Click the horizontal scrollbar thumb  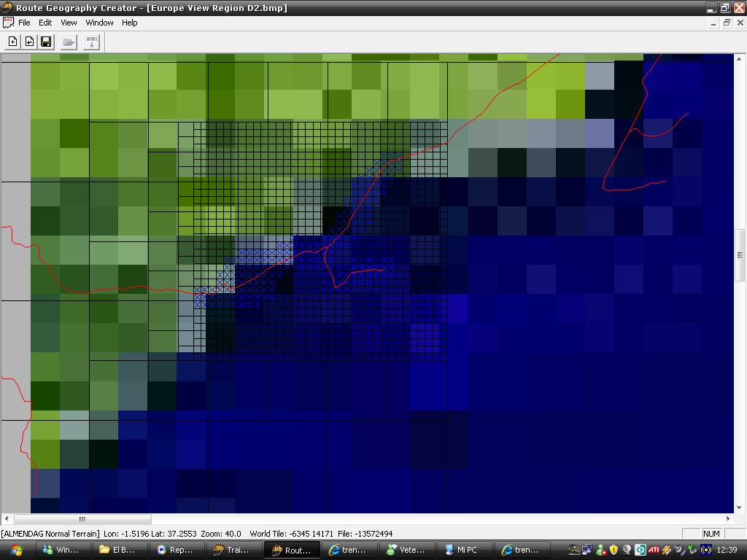[82, 519]
